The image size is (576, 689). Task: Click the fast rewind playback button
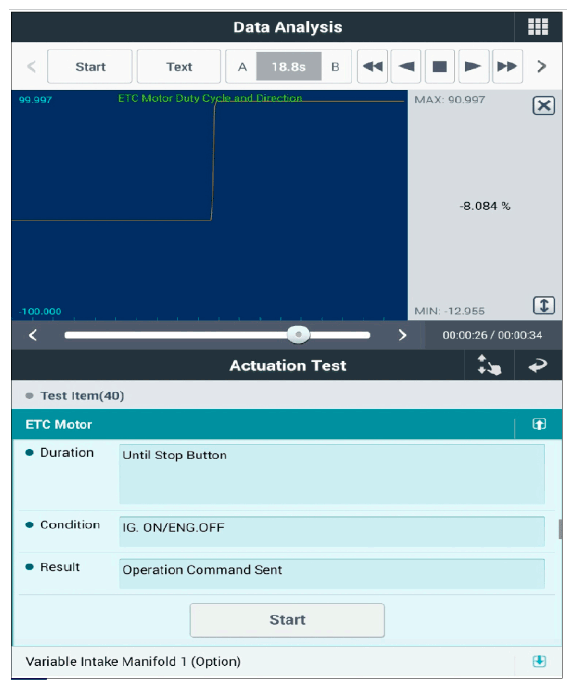point(373,66)
